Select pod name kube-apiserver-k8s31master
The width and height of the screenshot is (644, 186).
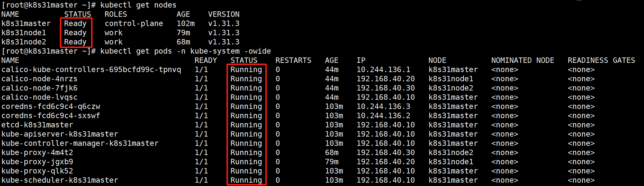60,134
